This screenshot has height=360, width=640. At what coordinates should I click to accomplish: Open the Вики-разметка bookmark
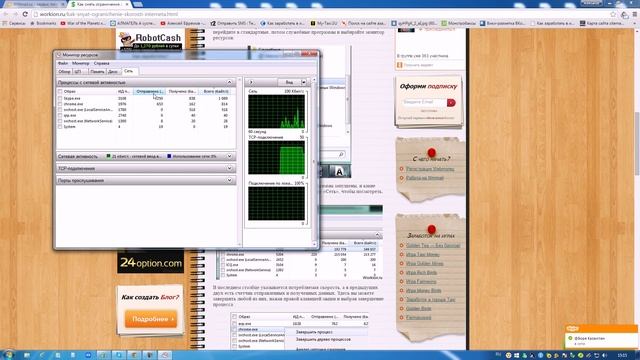click(x=502, y=23)
